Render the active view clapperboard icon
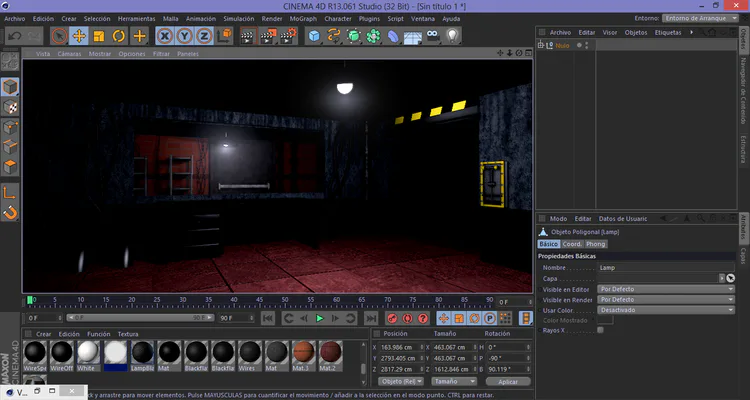This screenshot has height=400, width=750. coord(248,36)
